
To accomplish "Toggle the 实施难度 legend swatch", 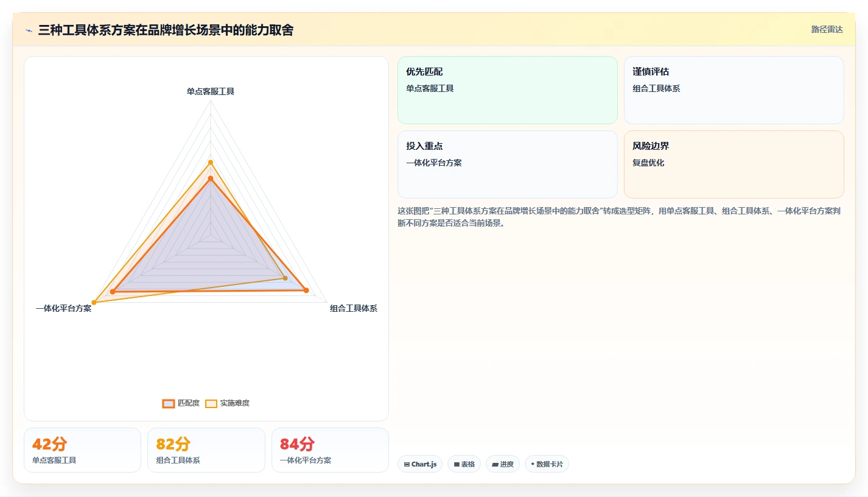I will pos(211,403).
